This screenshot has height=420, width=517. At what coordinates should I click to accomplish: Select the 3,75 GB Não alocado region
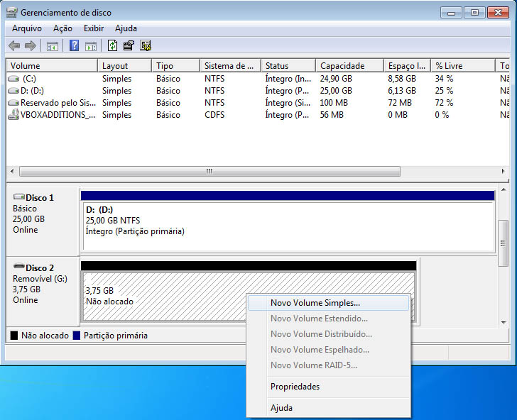click(249, 292)
